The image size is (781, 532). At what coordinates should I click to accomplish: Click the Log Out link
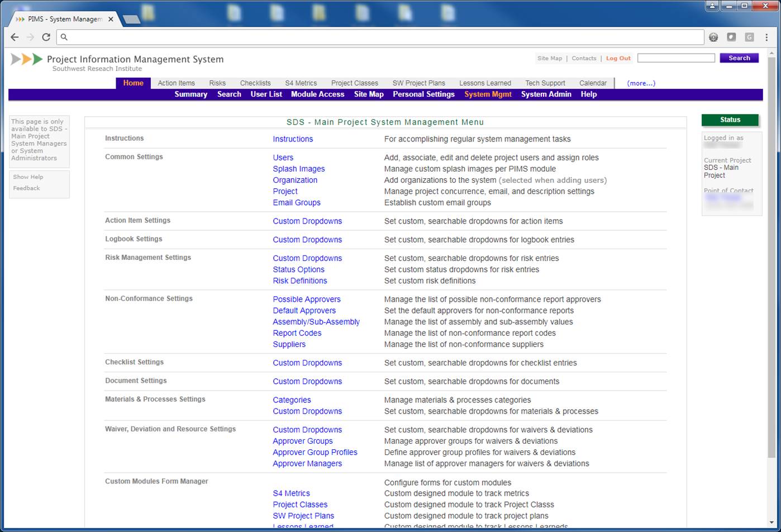618,58
